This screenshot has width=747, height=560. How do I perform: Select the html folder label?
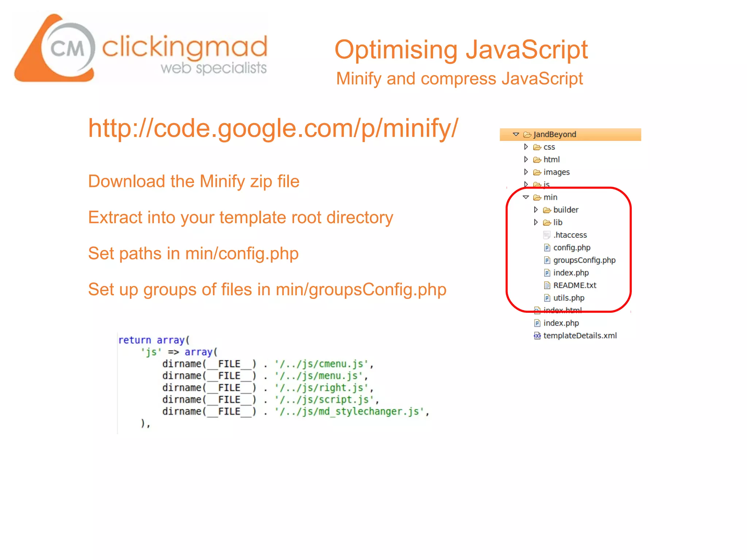[x=551, y=159]
